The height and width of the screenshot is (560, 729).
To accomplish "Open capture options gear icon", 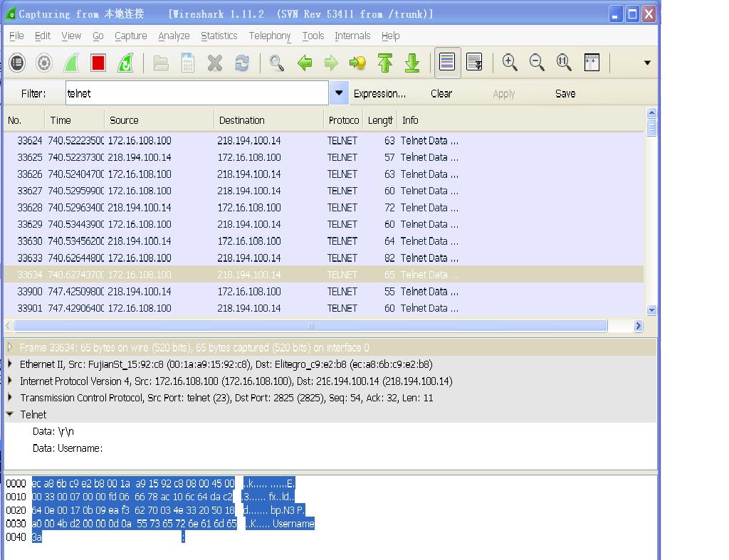I will pos(44,63).
